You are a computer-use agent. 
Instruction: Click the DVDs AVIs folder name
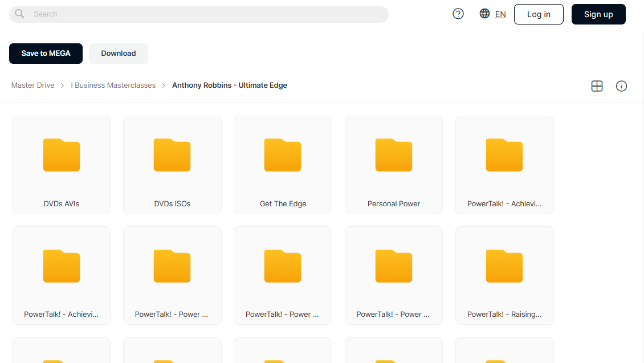[x=61, y=203]
